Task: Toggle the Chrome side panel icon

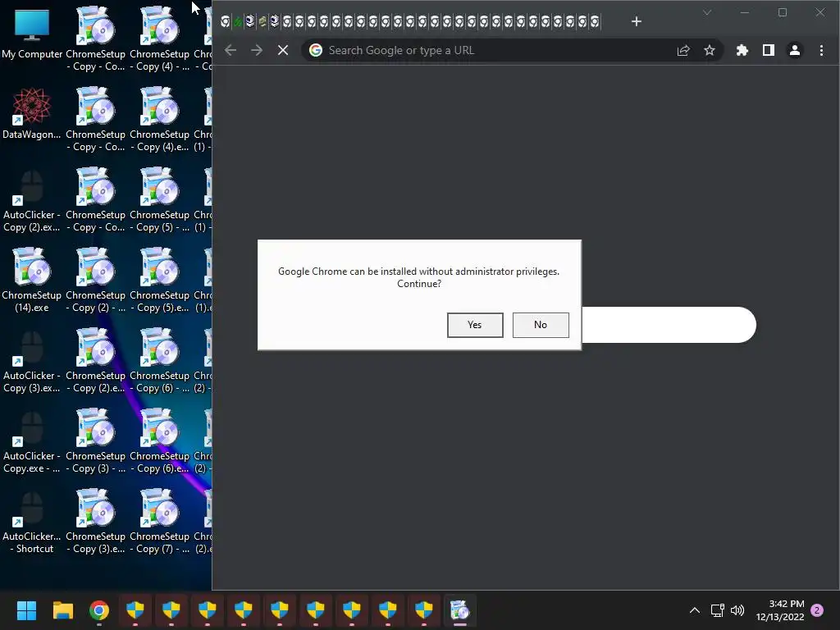Action: point(768,50)
